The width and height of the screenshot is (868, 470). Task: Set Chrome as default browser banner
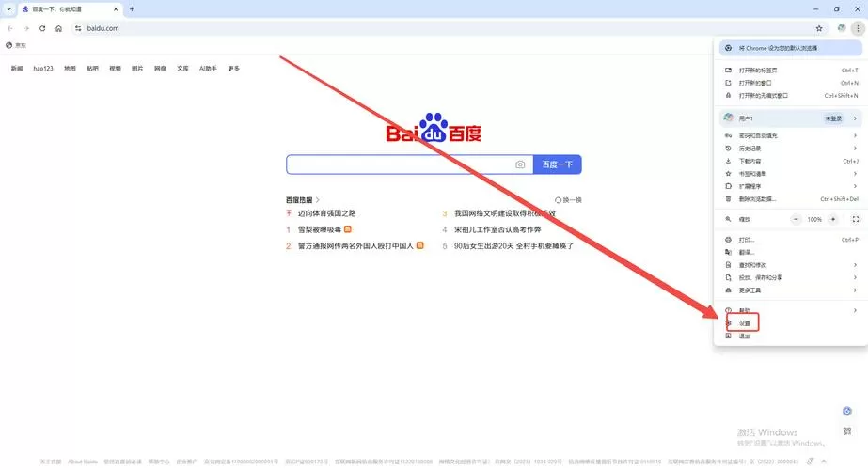791,48
